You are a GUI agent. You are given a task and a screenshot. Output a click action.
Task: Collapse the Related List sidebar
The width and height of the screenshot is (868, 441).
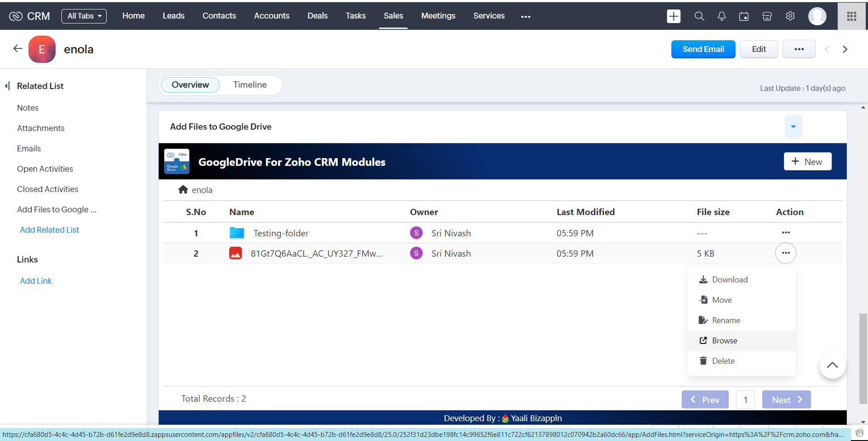pos(7,86)
